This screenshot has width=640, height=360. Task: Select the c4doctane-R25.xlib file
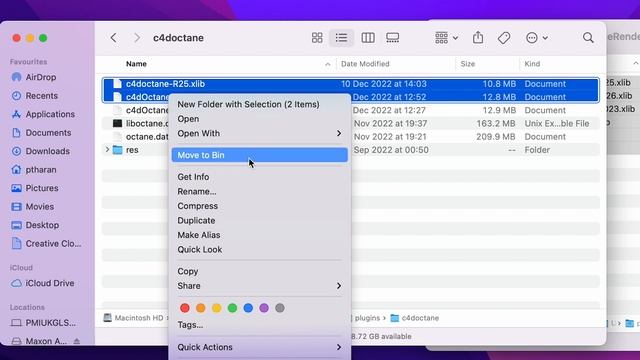351,84
